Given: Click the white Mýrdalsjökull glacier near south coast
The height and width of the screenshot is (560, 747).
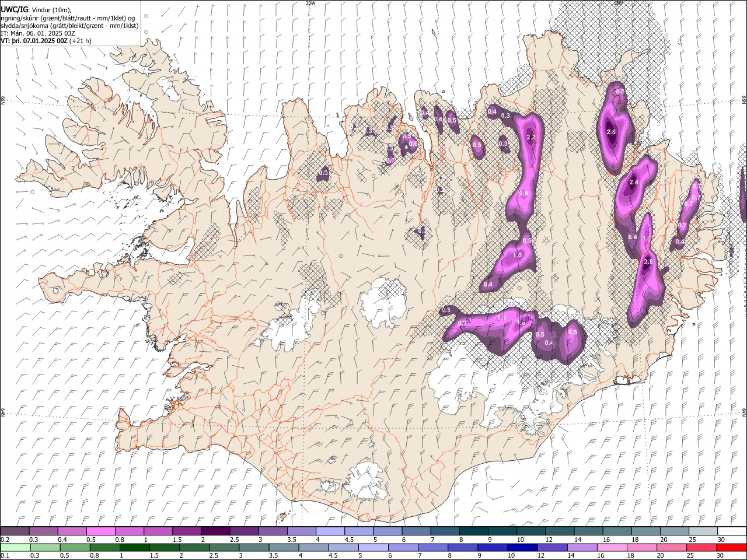Looking at the screenshot, I should pyautogui.click(x=365, y=481).
